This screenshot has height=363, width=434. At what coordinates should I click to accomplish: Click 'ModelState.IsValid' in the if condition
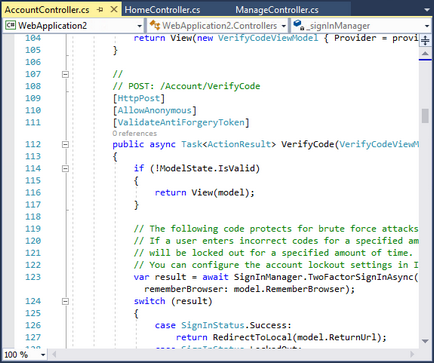pos(207,168)
